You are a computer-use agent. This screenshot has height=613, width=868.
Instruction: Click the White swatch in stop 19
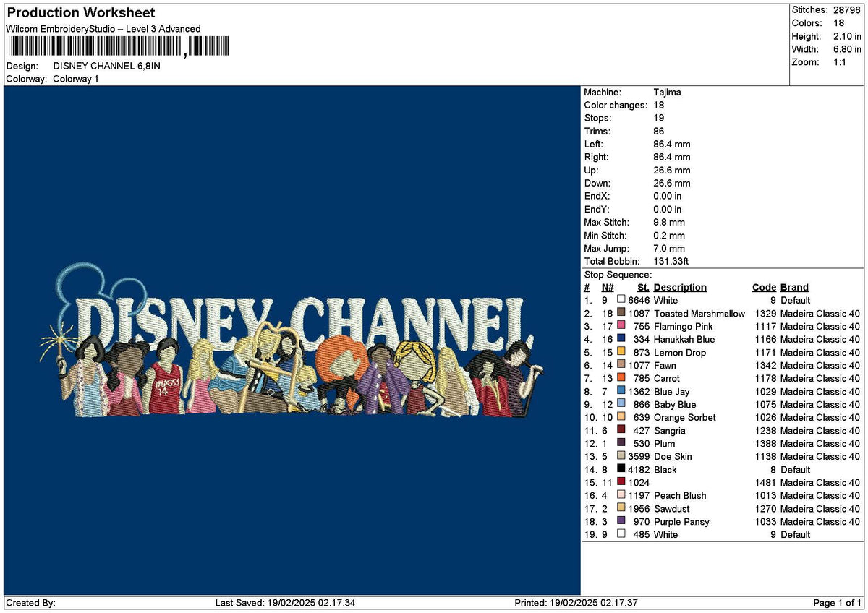tap(621, 534)
